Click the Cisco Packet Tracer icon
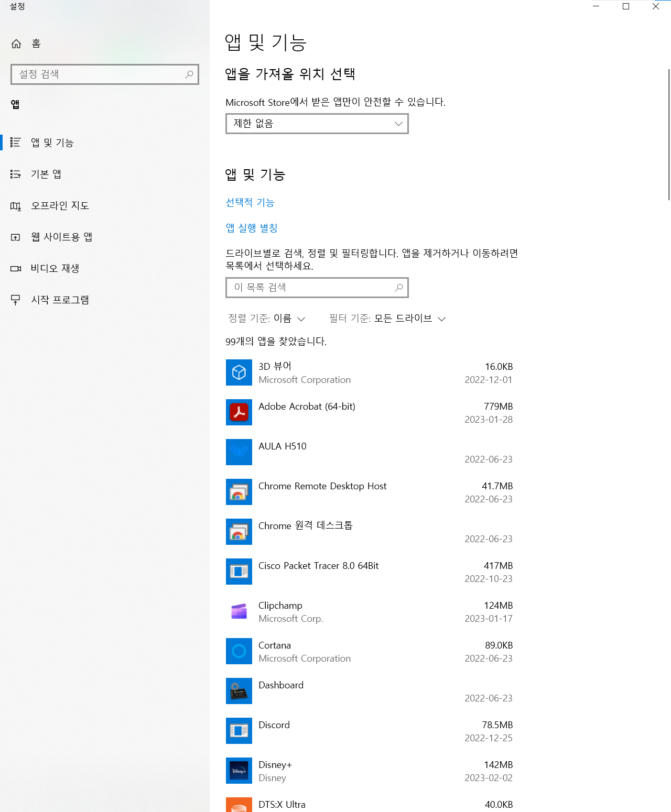The width and height of the screenshot is (671, 812). [x=239, y=572]
